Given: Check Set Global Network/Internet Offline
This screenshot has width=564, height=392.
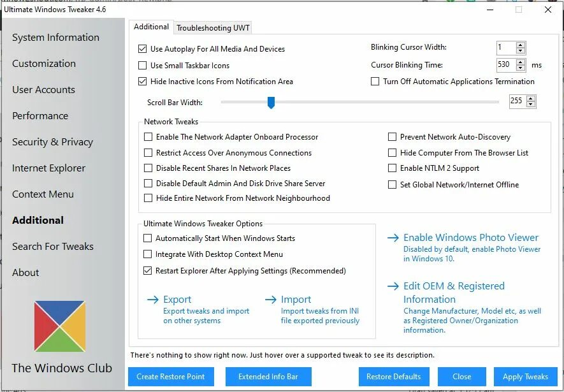Looking at the screenshot, I should pyautogui.click(x=393, y=185).
